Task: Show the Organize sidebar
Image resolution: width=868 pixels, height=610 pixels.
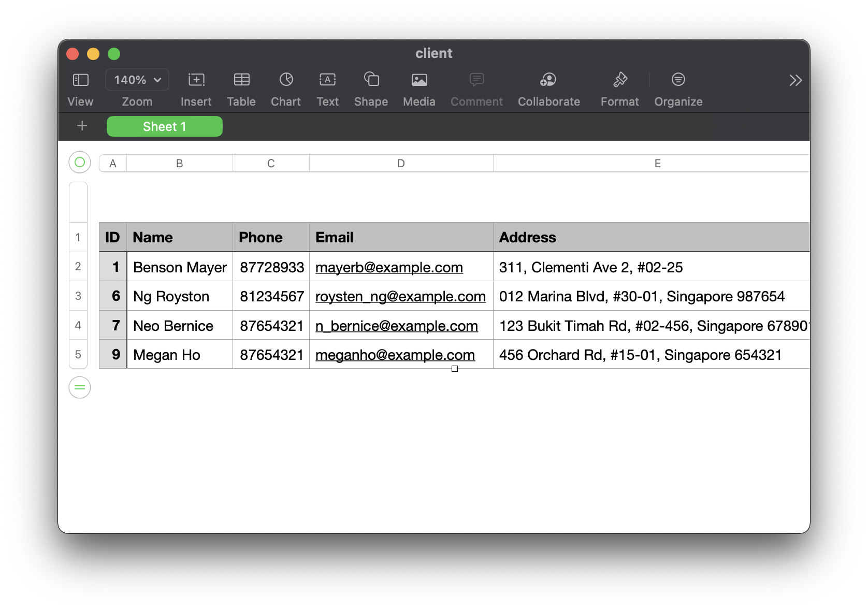Action: 678,80
